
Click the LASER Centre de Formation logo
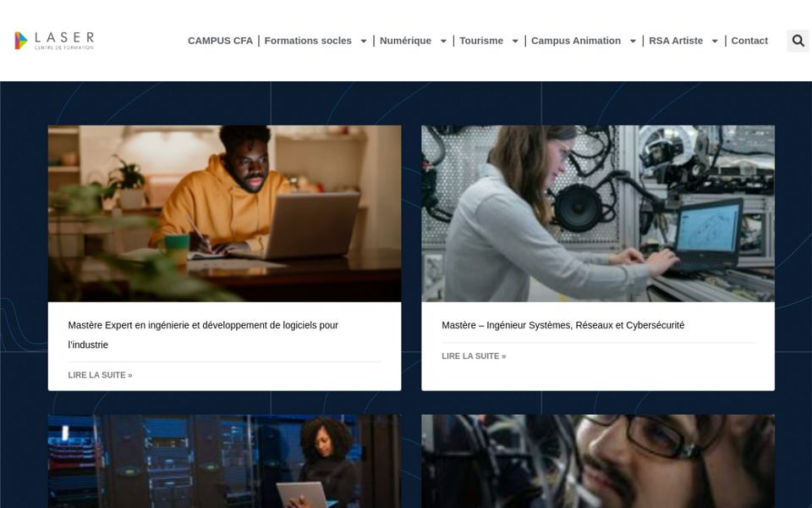54,41
